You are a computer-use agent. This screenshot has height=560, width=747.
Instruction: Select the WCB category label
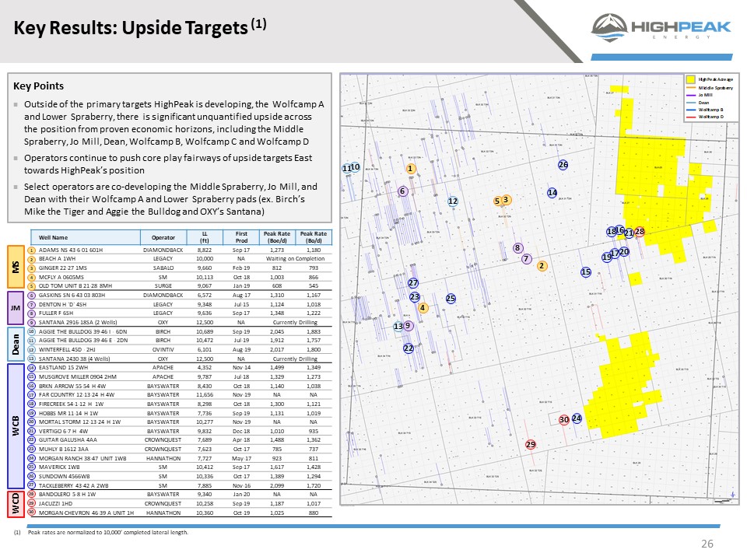click(x=16, y=425)
